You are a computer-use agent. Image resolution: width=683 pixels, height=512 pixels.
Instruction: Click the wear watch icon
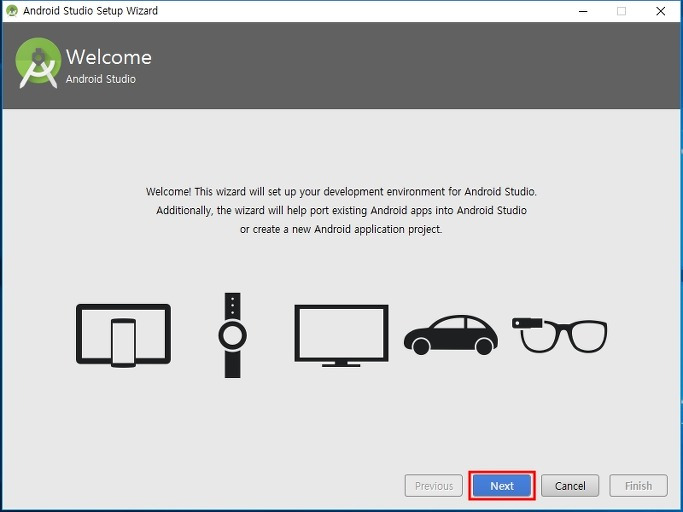point(233,335)
